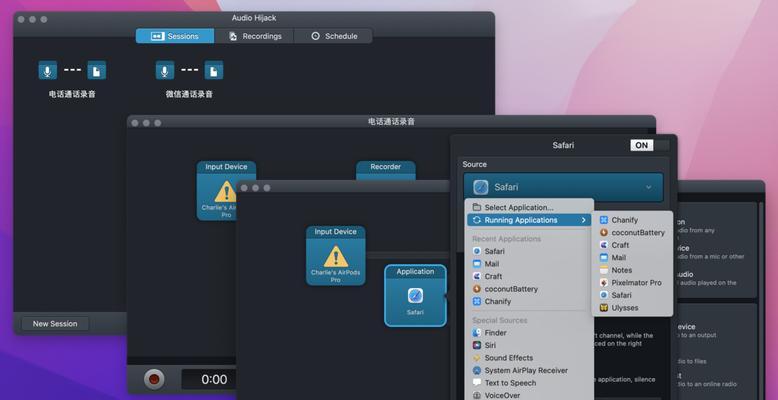This screenshot has width=778, height=400.
Task: Choose Select Application... menu entry
Action: click(529, 207)
